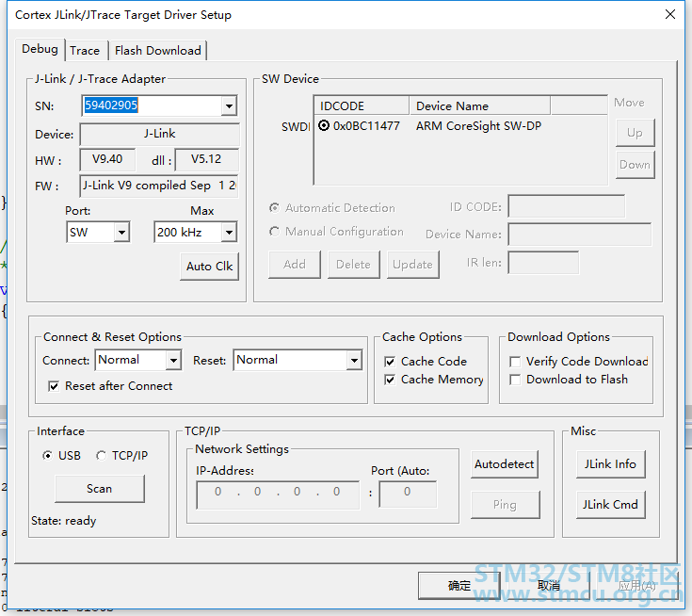Click the HW version V9.40 field
Image resolution: width=692 pixels, height=616 pixels.
107,159
